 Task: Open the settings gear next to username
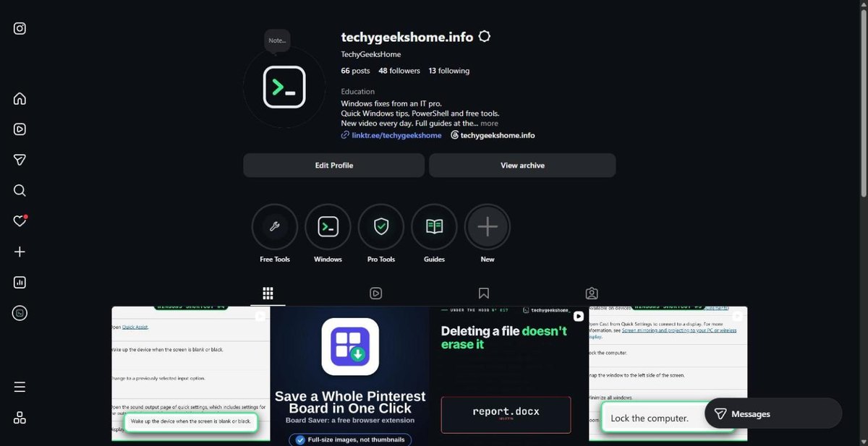(x=485, y=36)
